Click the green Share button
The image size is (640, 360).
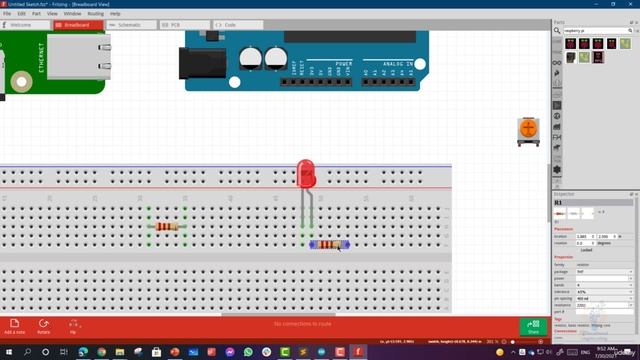click(x=533, y=327)
